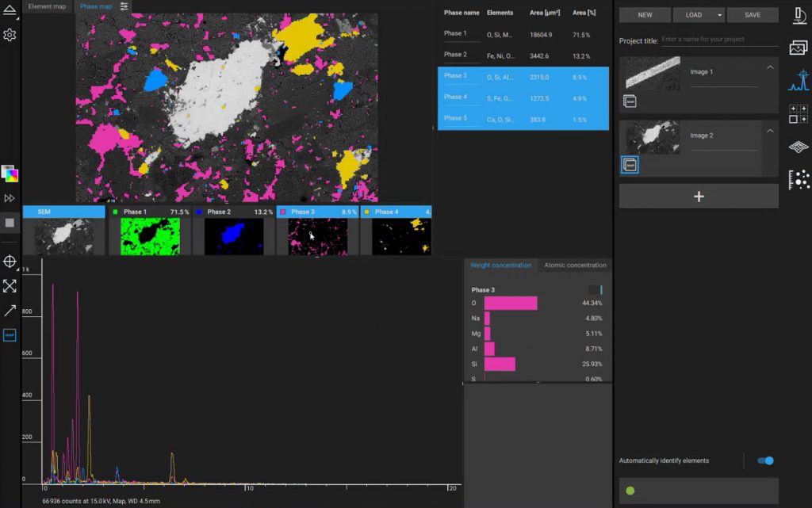812x508 pixels.
Task: Select the crosshair spot analysis tool
Action: point(10,262)
